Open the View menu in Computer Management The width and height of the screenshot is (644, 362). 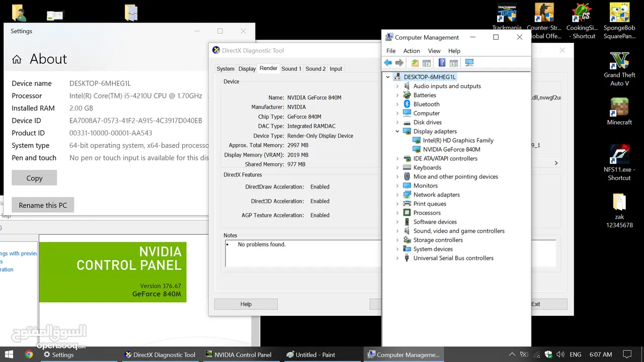point(434,51)
